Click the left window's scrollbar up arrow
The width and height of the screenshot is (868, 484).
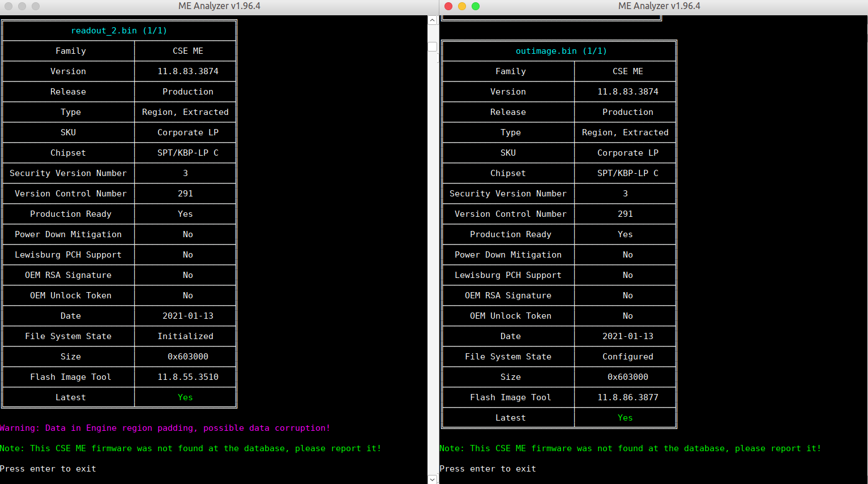point(433,20)
